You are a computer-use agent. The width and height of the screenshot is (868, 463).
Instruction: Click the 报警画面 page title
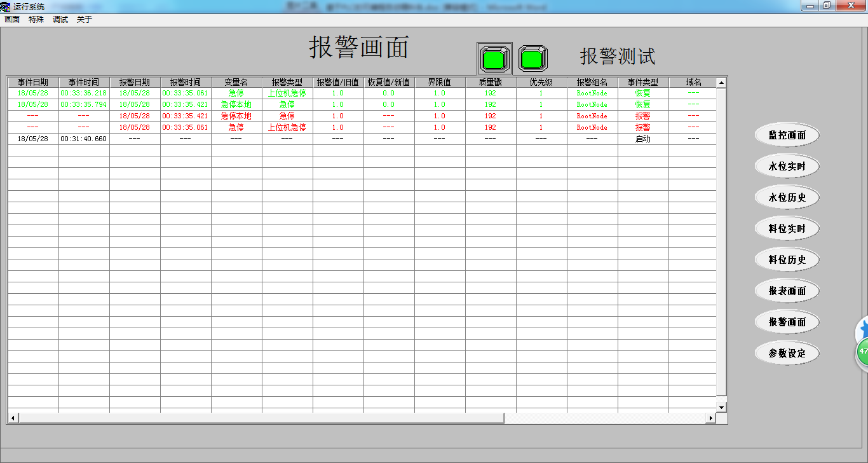360,47
